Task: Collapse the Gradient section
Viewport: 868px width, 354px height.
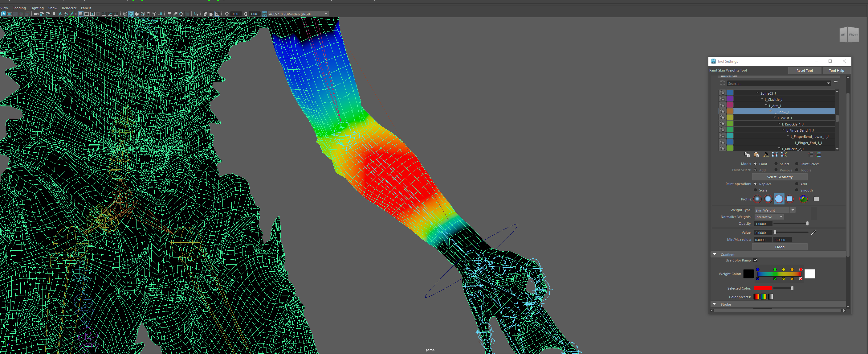Action: point(714,254)
